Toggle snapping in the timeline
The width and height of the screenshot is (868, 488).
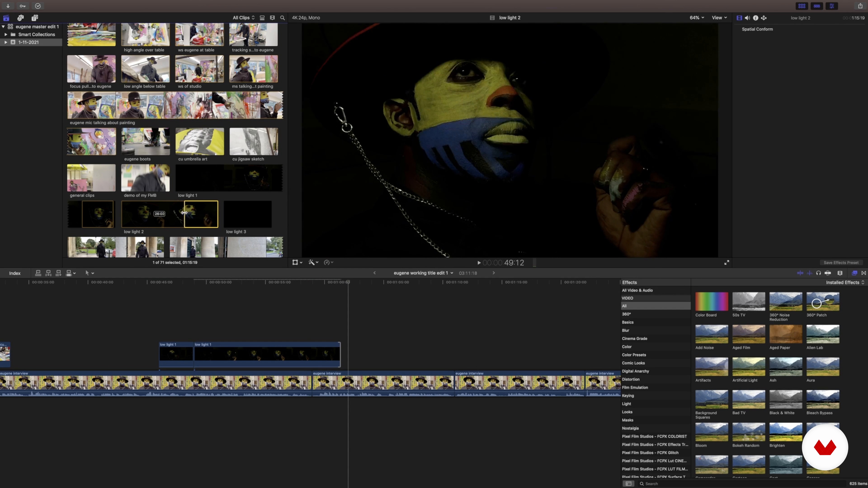(x=828, y=273)
